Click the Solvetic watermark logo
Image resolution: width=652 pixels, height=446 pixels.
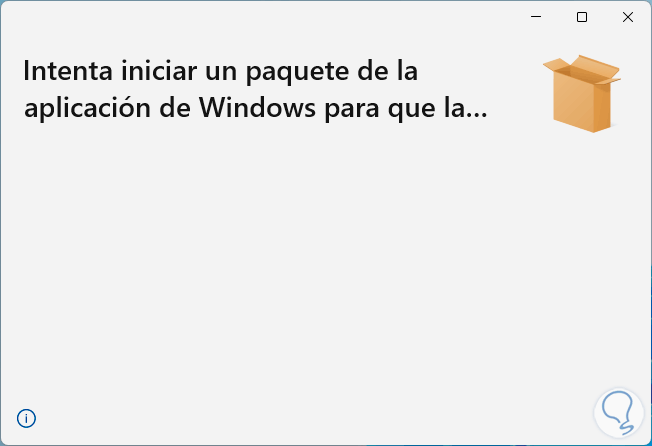pos(618,413)
